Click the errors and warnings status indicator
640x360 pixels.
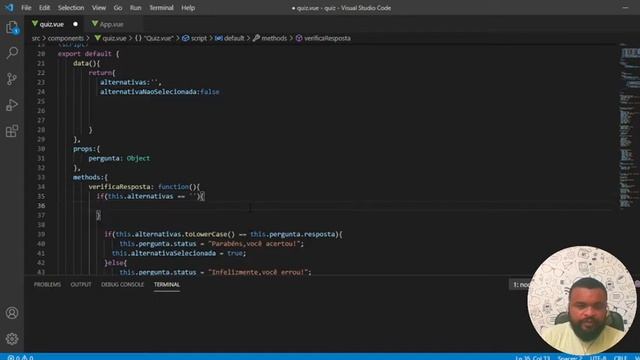pyautogui.click(x=20, y=357)
